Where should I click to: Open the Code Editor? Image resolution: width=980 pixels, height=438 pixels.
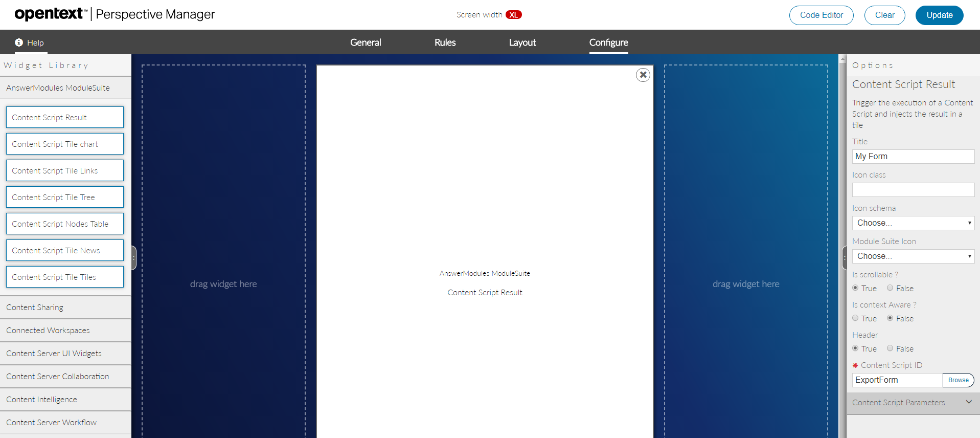[x=821, y=15]
